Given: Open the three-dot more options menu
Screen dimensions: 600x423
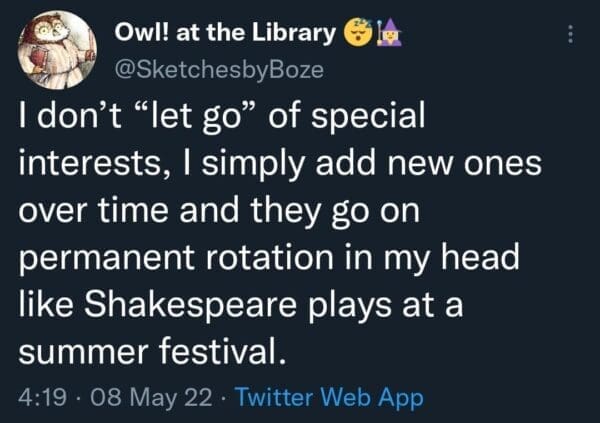Looking at the screenshot, I should (x=571, y=34).
